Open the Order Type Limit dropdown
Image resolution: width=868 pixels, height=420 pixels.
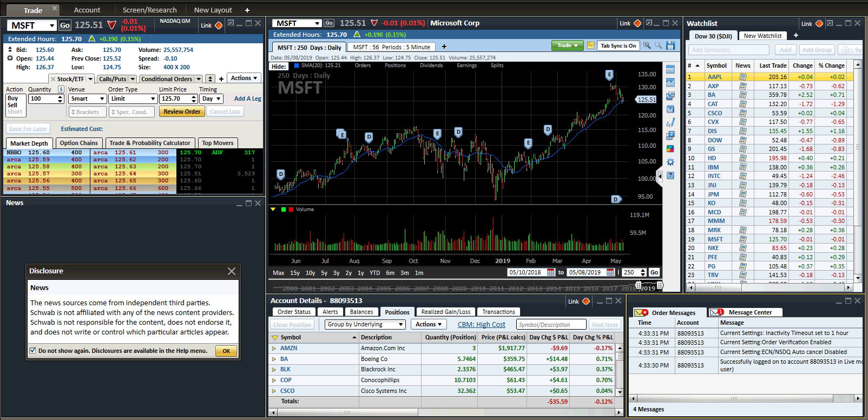[x=133, y=99]
